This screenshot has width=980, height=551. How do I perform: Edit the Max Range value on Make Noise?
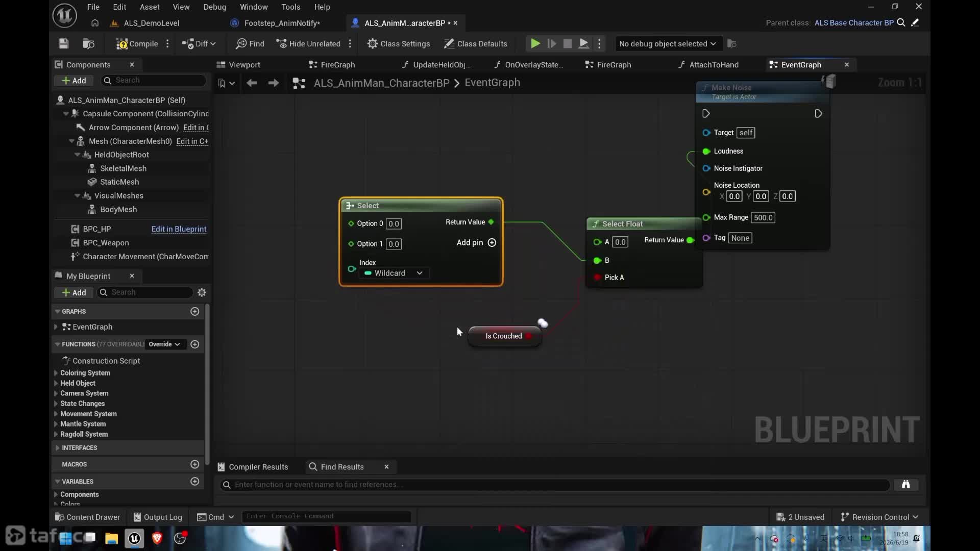[x=763, y=218]
